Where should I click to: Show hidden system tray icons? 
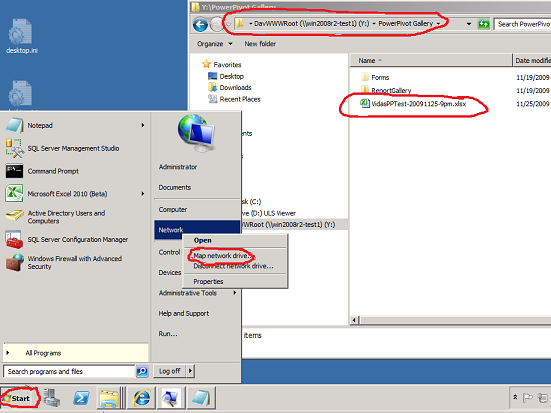[515, 397]
